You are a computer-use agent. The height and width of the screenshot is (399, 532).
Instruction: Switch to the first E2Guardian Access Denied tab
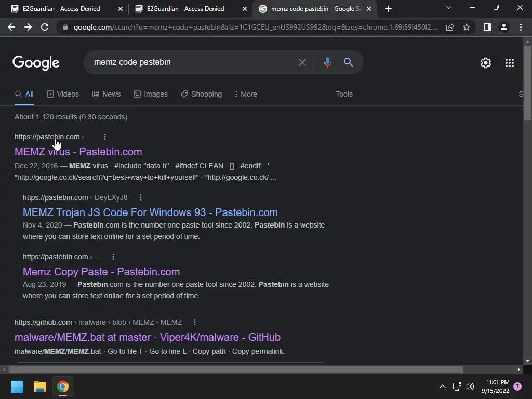click(x=61, y=9)
